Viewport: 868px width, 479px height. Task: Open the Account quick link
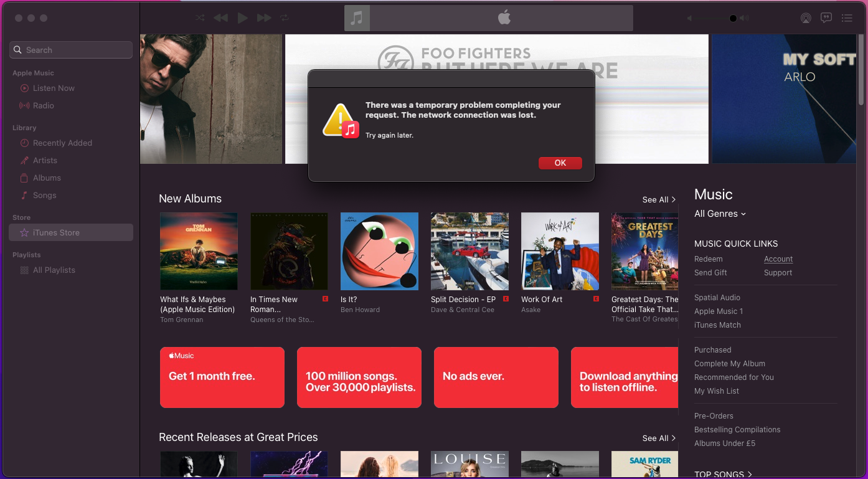coord(778,259)
